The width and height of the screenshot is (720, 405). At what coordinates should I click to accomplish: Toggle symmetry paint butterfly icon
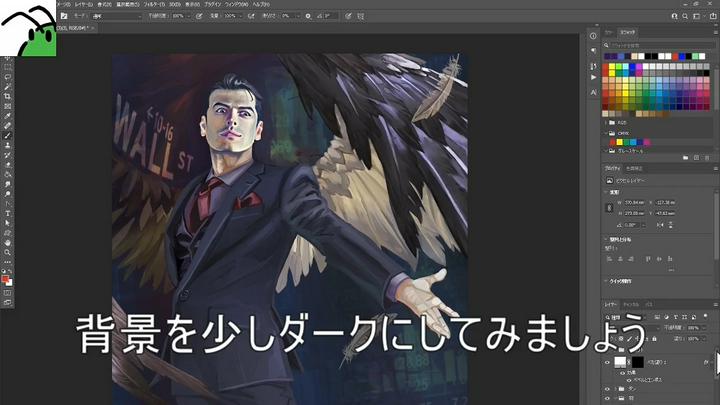pos(360,16)
